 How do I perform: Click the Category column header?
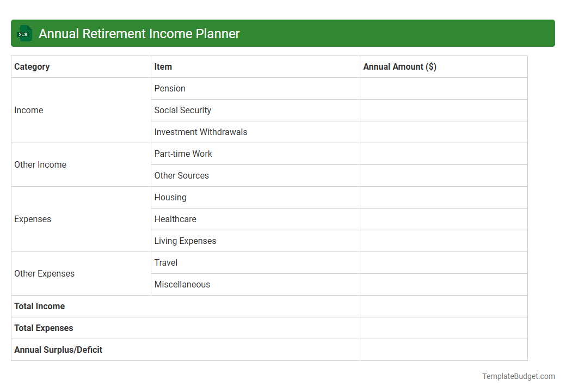coord(32,66)
